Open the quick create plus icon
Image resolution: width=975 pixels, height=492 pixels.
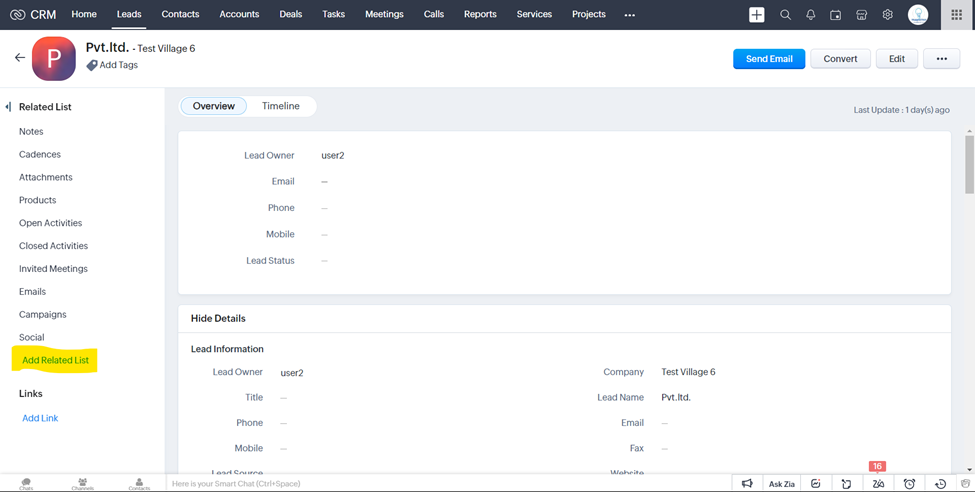(x=757, y=14)
